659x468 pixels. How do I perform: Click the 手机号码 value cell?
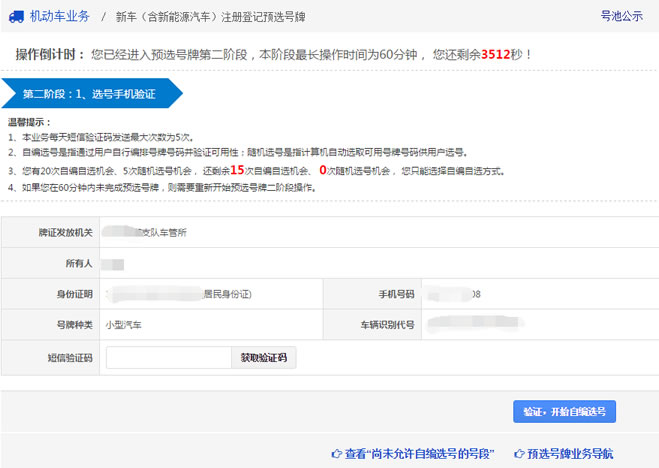pyautogui.click(x=453, y=294)
